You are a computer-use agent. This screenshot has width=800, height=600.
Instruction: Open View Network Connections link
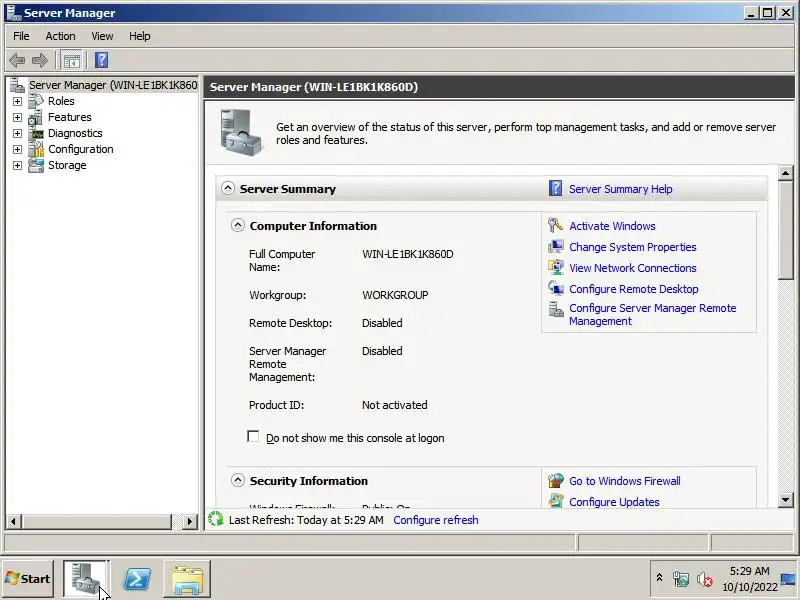tap(633, 268)
